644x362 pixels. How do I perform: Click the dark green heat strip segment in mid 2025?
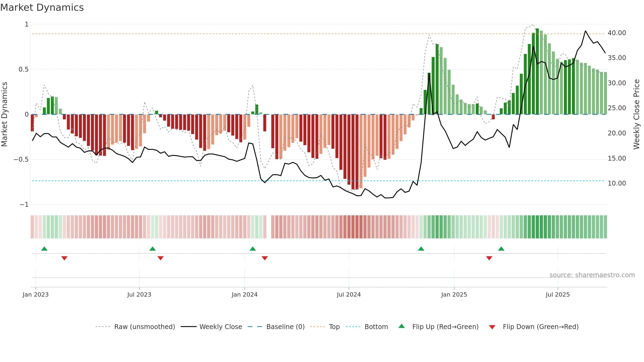coord(537,227)
